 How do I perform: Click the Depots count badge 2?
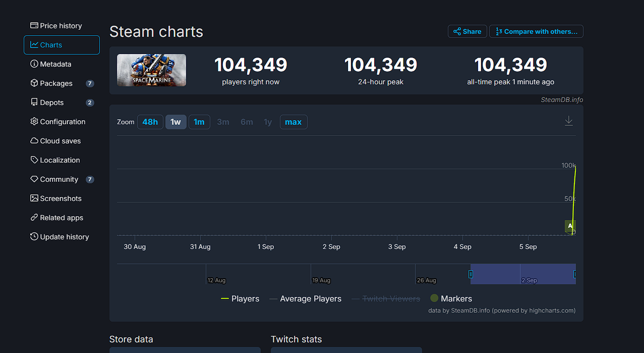click(90, 103)
